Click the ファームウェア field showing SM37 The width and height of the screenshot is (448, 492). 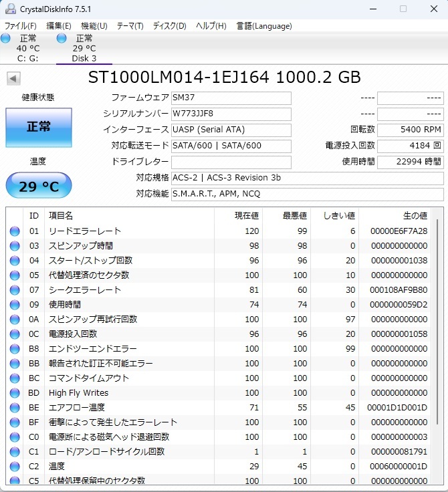231,98
